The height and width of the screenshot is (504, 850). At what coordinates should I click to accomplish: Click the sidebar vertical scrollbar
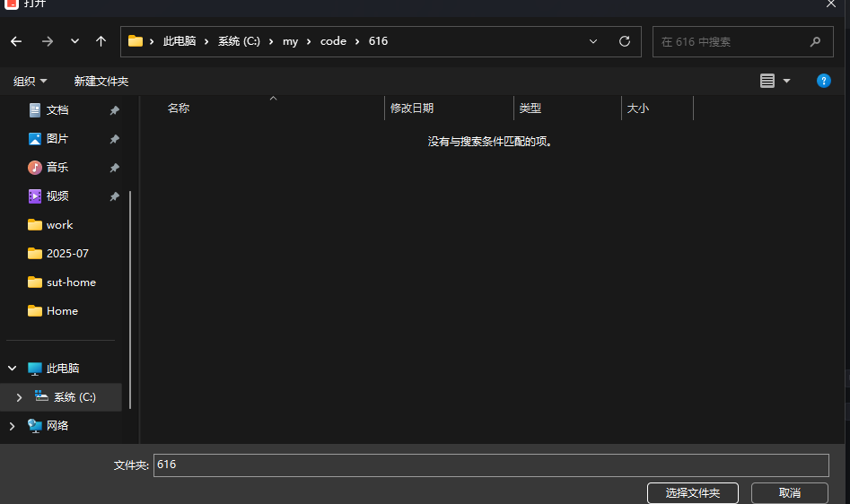[130, 300]
